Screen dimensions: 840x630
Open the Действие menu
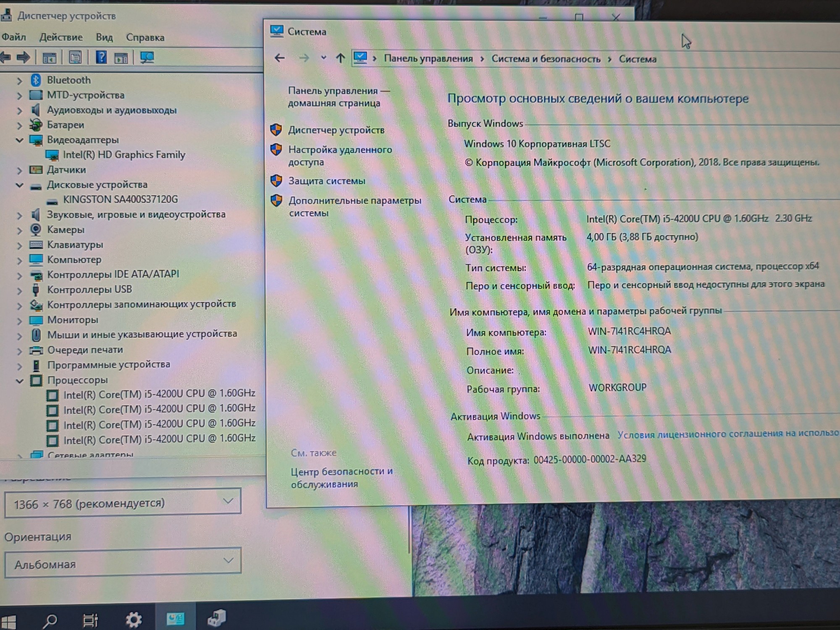61,37
